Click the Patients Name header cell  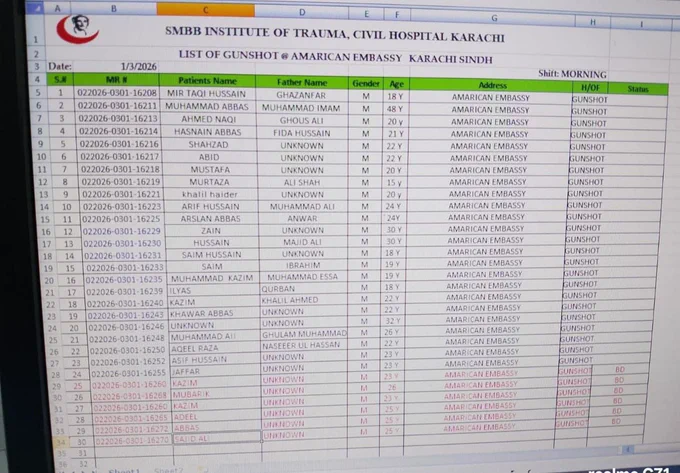tap(207, 81)
